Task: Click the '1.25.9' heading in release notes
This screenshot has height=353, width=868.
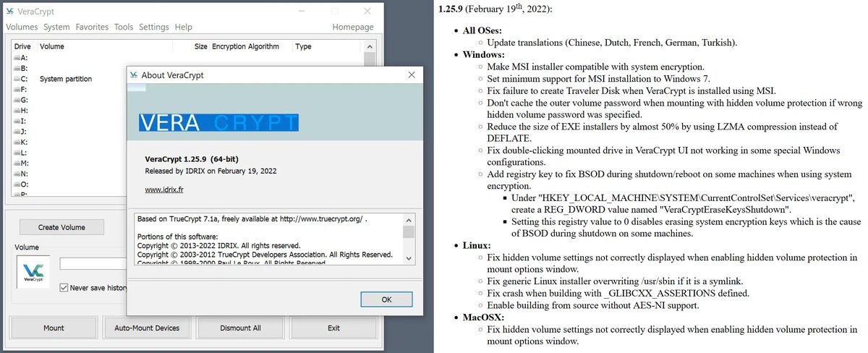Action: (x=453, y=9)
